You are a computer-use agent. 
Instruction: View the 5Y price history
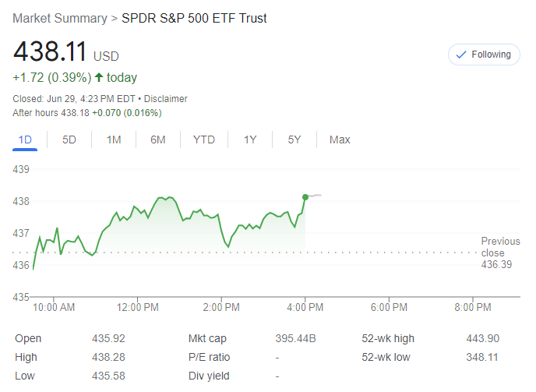coord(294,139)
